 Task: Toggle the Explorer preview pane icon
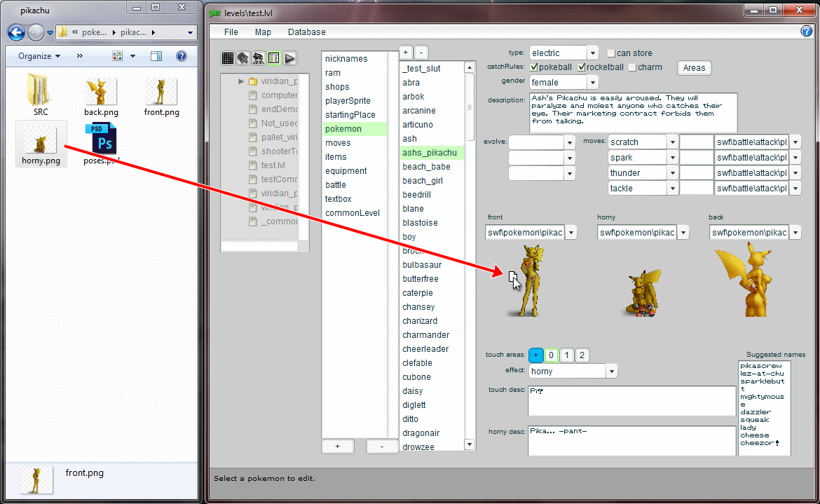coord(156,56)
